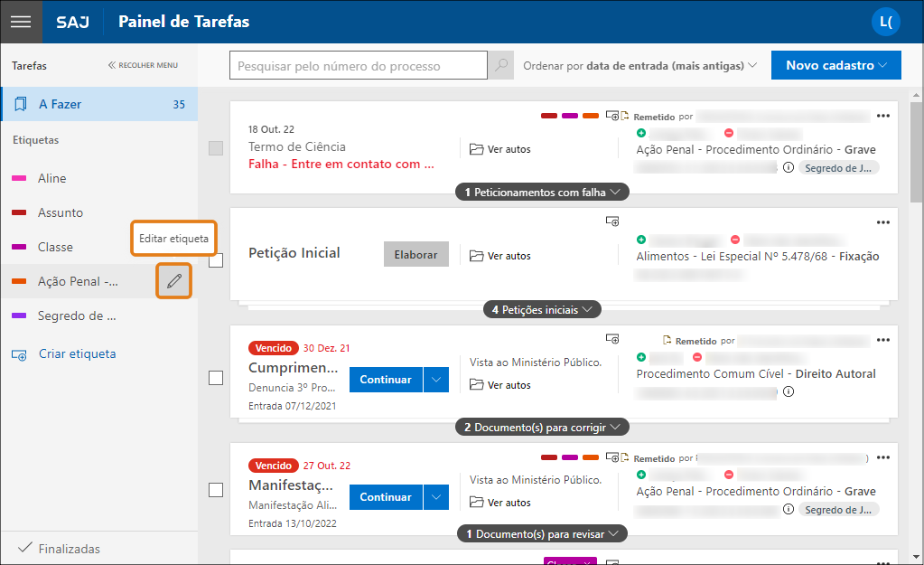Focus the process number search field
This screenshot has width=924, height=565.
coord(359,66)
